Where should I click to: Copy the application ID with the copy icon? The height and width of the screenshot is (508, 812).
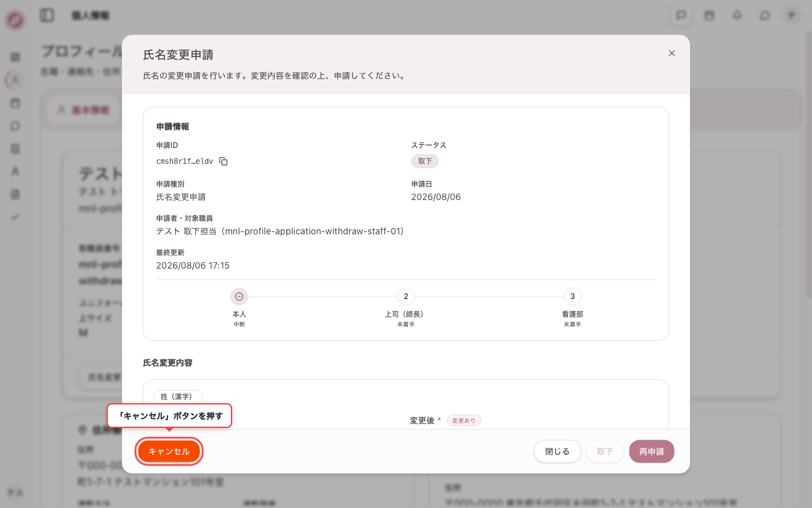(x=223, y=161)
